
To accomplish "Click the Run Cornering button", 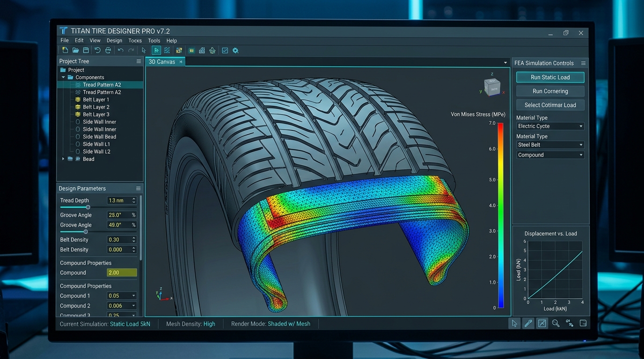I will tap(550, 91).
